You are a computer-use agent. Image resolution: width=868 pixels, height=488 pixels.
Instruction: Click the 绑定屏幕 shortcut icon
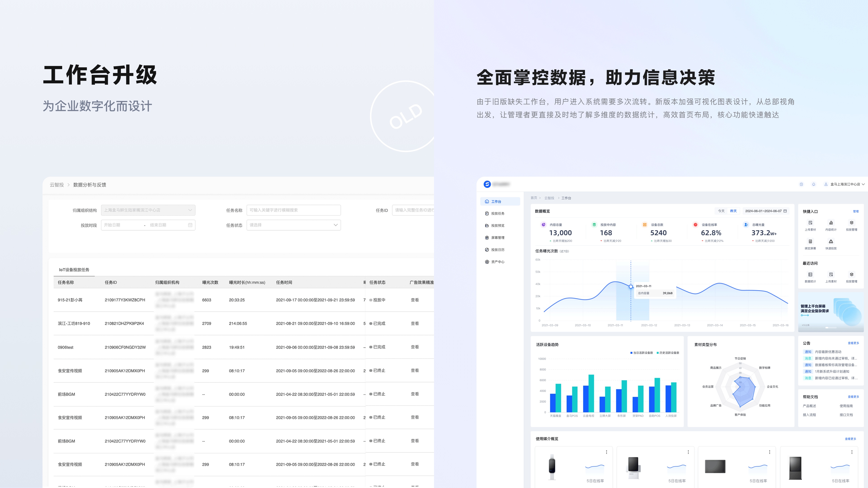(810, 242)
